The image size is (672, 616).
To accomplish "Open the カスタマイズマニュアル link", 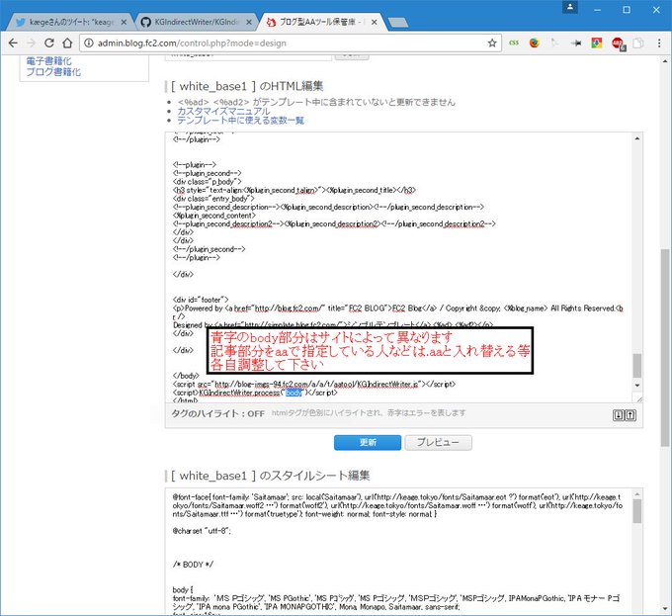I will pyautogui.click(x=223, y=112).
